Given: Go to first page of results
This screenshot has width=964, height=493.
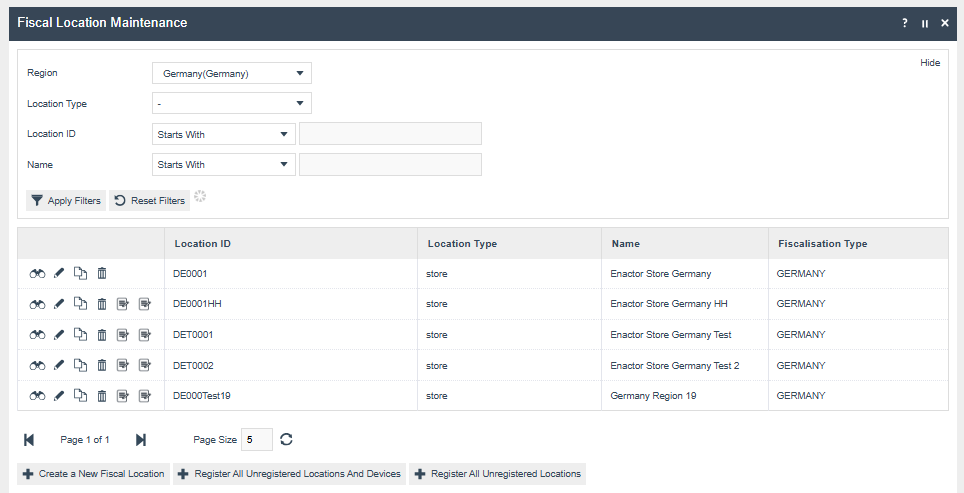Looking at the screenshot, I should pyautogui.click(x=29, y=440).
